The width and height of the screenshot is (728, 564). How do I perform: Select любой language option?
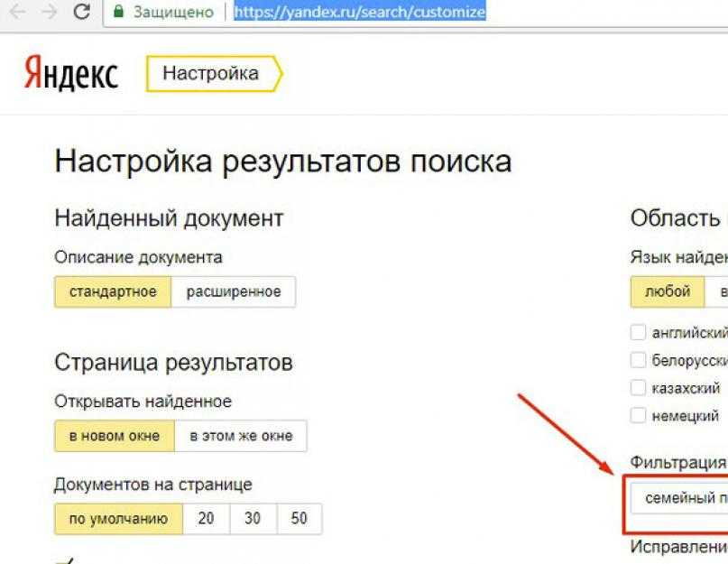pyautogui.click(x=668, y=291)
